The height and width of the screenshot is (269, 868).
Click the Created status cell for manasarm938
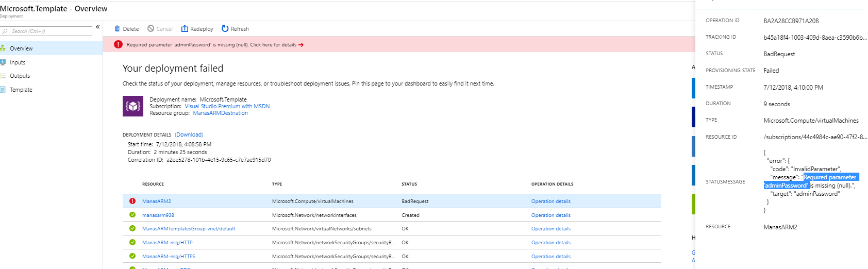click(x=410, y=215)
